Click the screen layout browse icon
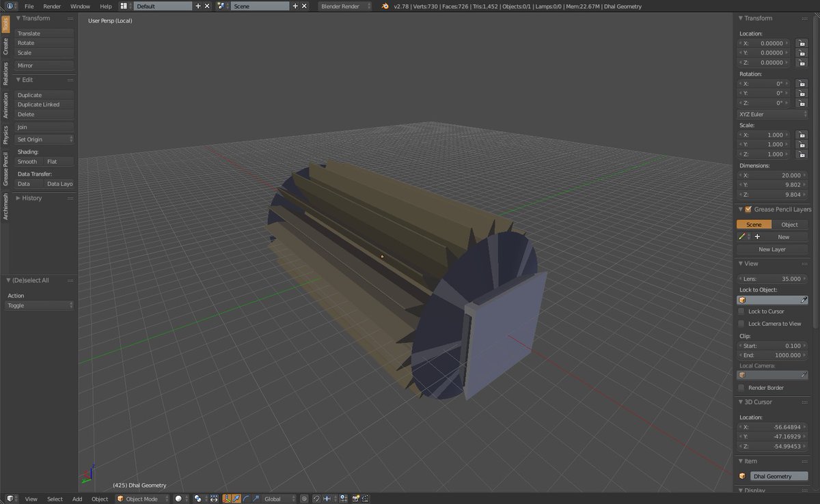820x504 pixels. 126,5
